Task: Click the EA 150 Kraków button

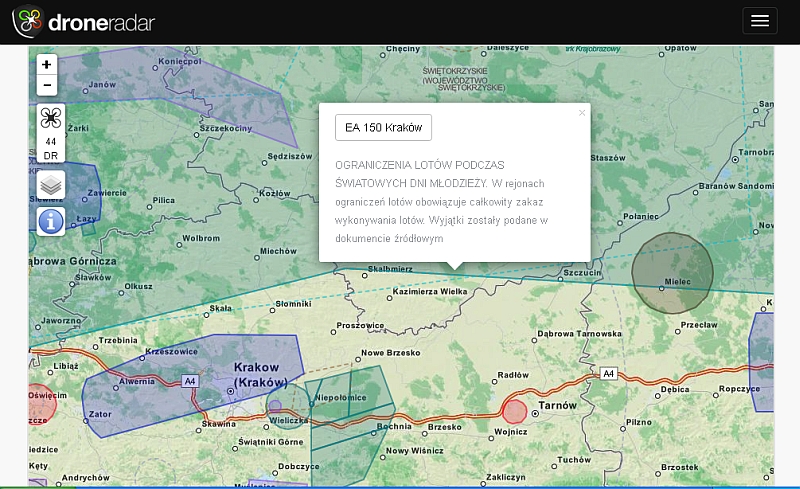Action: (x=383, y=128)
